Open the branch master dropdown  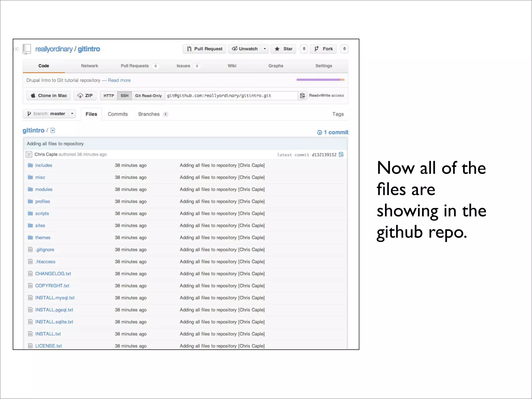coord(49,114)
